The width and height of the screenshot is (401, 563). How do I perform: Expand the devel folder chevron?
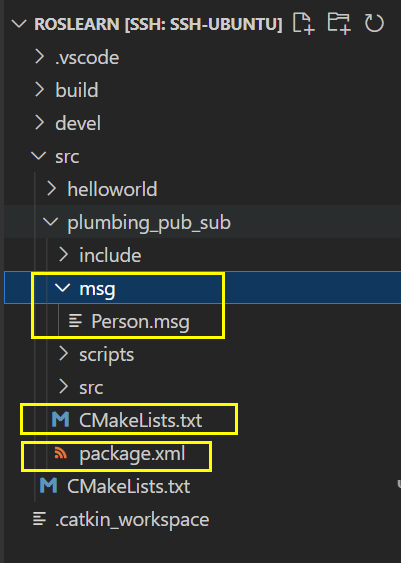click(39, 123)
